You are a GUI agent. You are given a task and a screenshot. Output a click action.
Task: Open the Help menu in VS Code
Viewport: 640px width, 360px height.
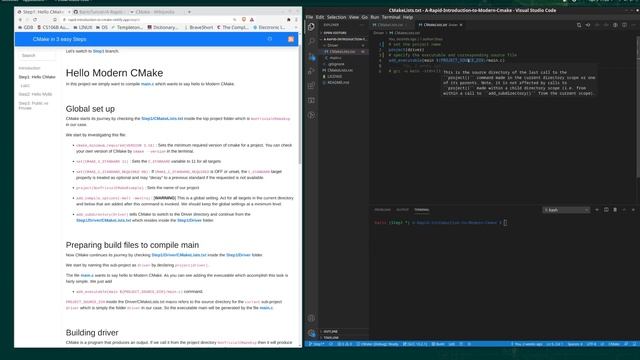coord(408,17)
